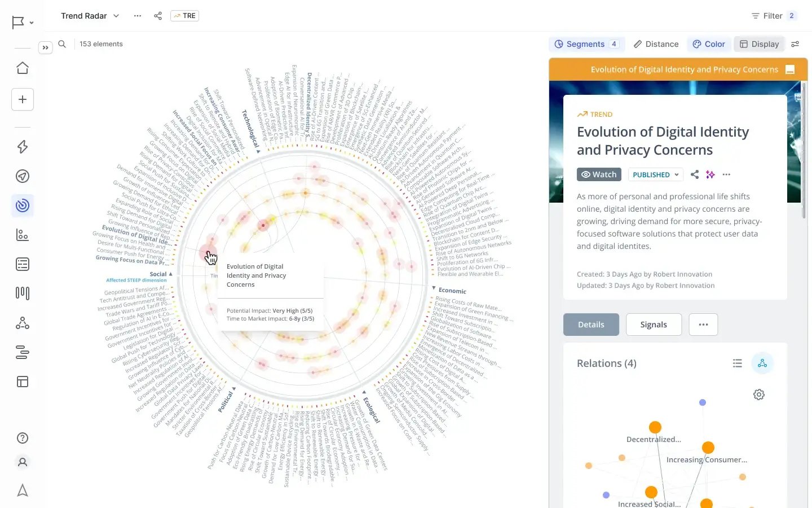The height and width of the screenshot is (508, 812).
Task: Open the Home icon in sidebar
Action: pyautogui.click(x=23, y=68)
